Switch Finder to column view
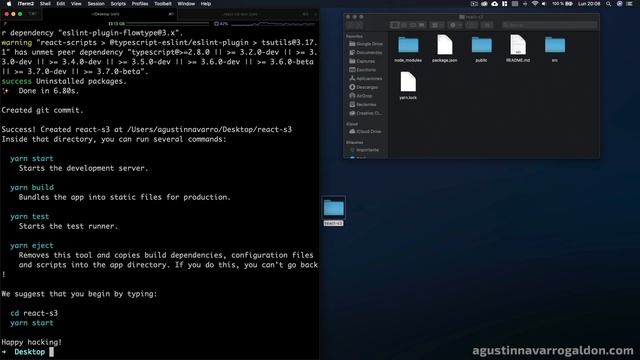The image size is (640, 360). (x=413, y=25)
